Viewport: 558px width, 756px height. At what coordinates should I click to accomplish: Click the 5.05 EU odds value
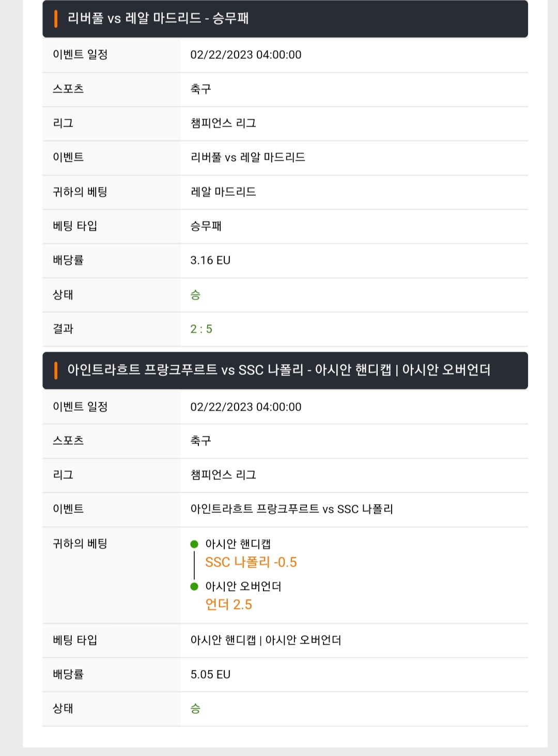point(210,674)
